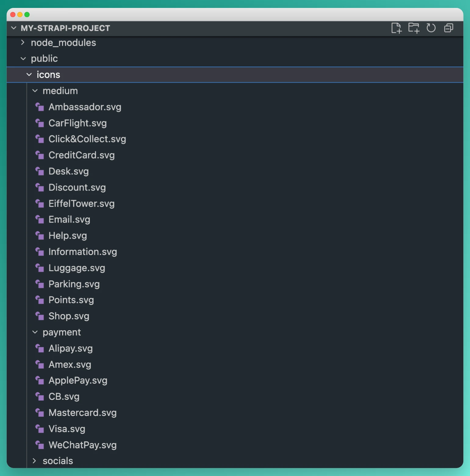Click the Refresh Explorer icon
This screenshot has width=470, height=476.
tap(431, 28)
